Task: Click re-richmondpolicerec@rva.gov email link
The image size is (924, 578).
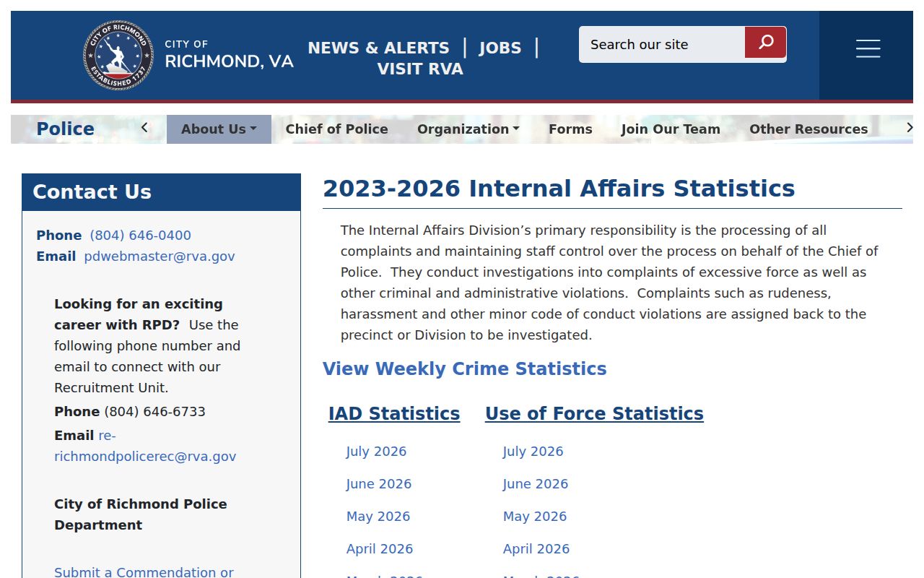Action: (145, 446)
